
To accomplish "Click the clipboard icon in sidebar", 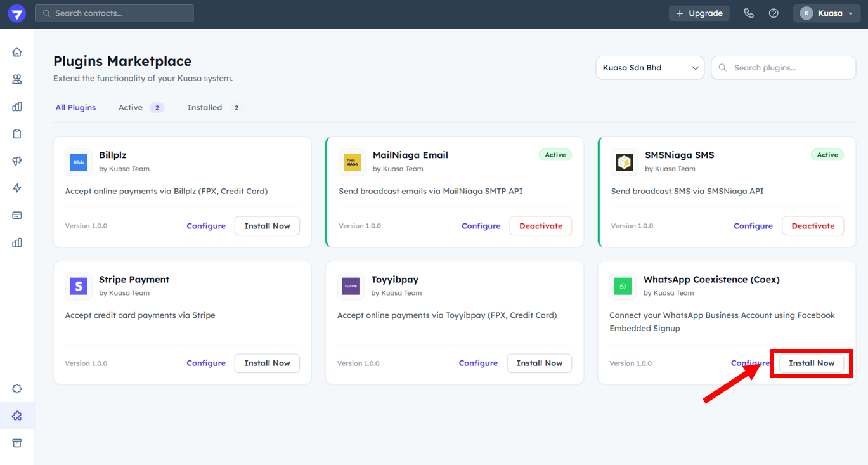I will [x=17, y=134].
